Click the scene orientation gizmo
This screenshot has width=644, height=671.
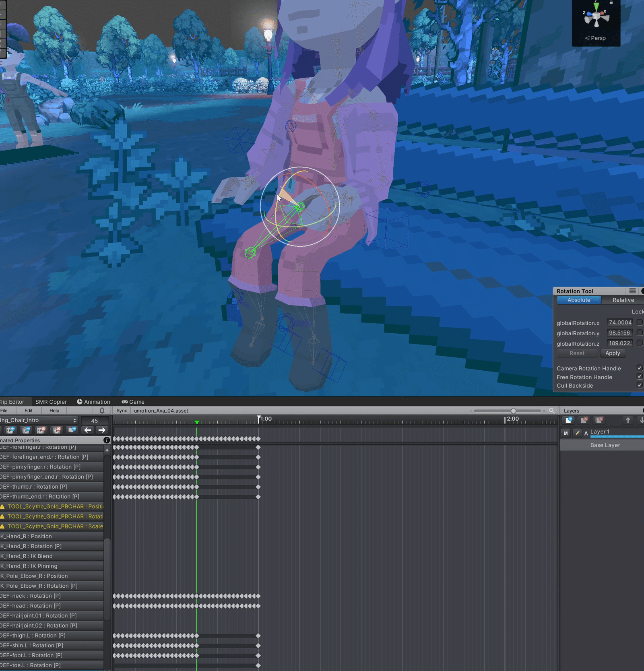tap(596, 17)
